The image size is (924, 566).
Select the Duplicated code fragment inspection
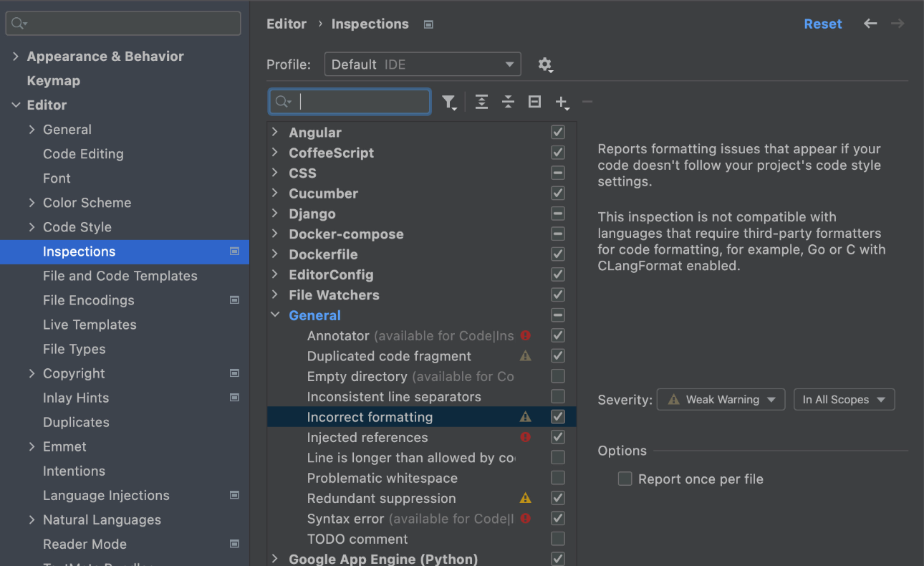click(389, 356)
